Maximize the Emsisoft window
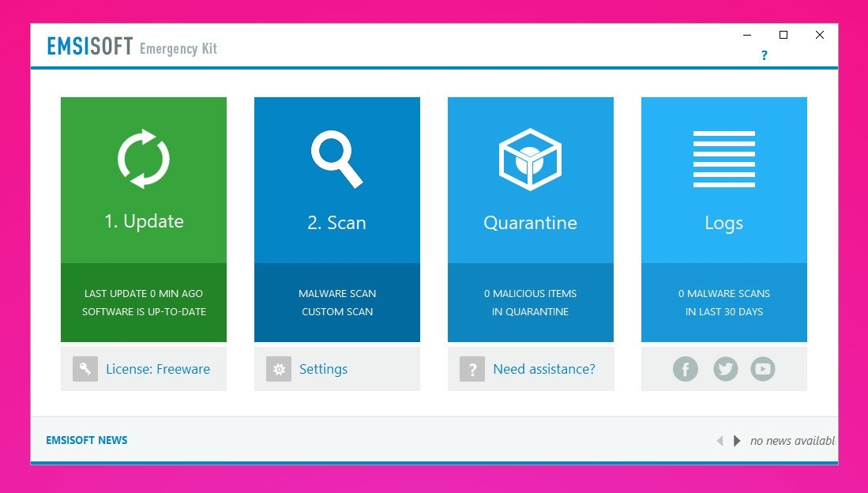The width and height of the screenshot is (868, 493). 783,35
